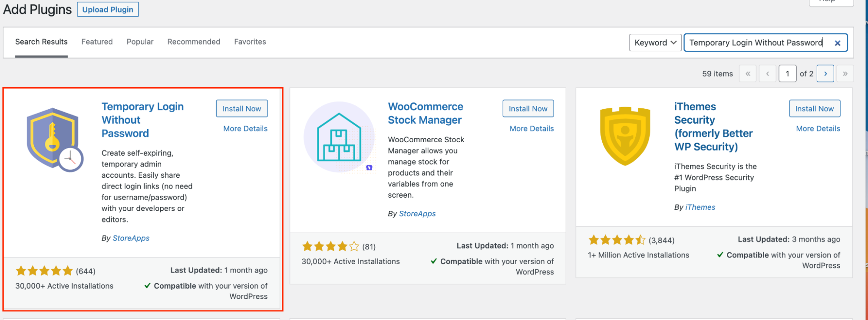
Task: Install iThemes Security plugin
Action: point(815,108)
